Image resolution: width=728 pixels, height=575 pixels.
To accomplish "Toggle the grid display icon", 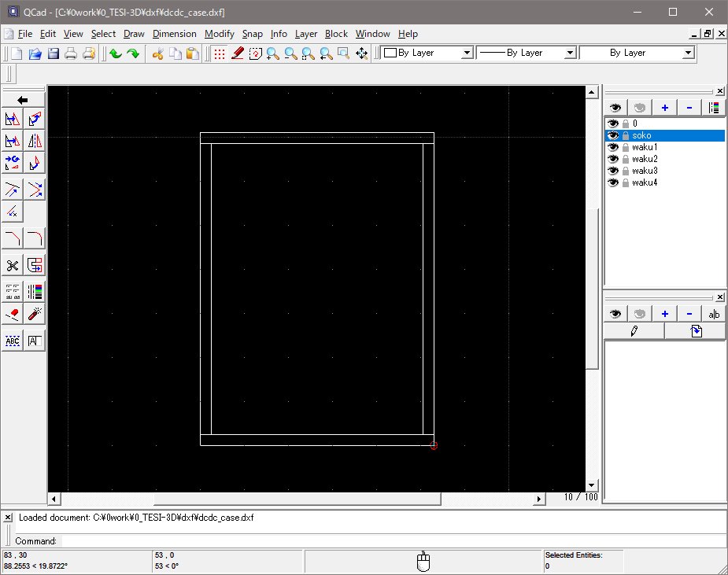I will 219,53.
